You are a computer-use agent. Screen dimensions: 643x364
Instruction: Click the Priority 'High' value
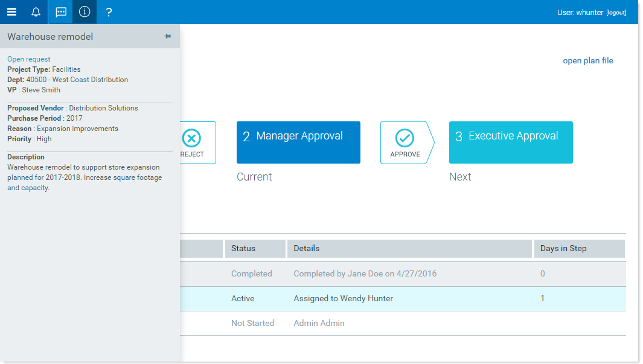click(44, 139)
